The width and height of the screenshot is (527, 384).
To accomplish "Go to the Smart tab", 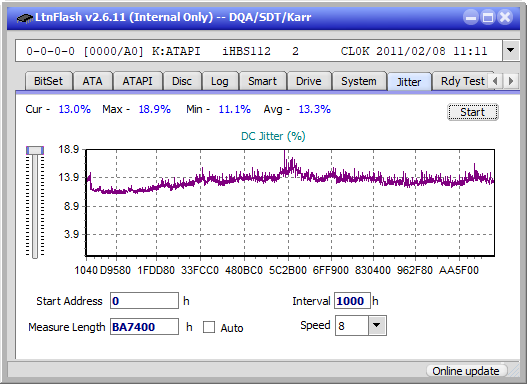I will point(262,81).
